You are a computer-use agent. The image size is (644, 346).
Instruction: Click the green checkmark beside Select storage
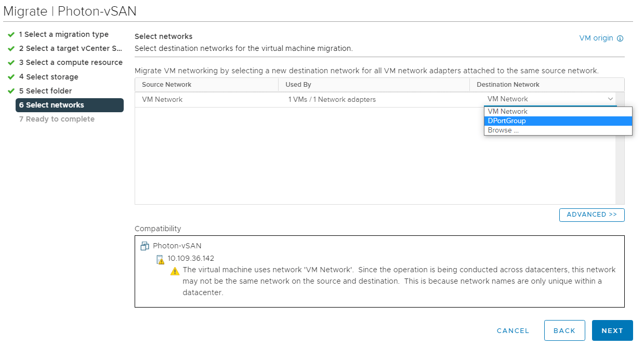tap(11, 77)
